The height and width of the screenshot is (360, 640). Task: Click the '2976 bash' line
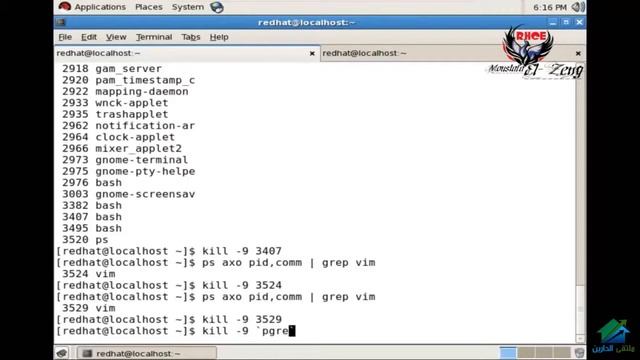point(92,183)
